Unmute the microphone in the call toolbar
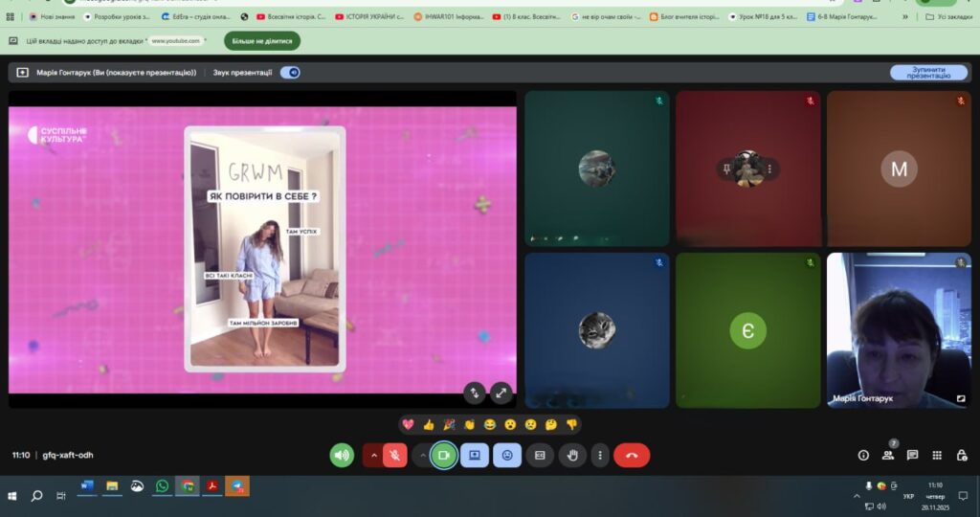 [395, 456]
